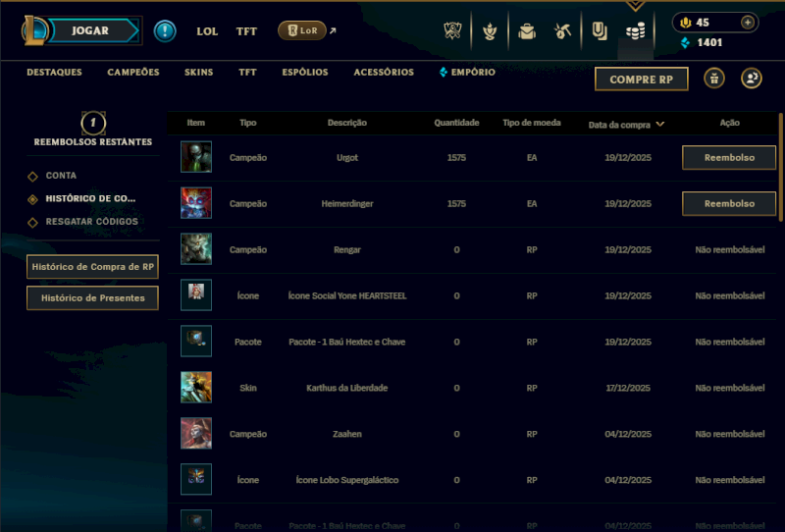
Task: Click the Rengar champion thumbnail
Action: (196, 249)
